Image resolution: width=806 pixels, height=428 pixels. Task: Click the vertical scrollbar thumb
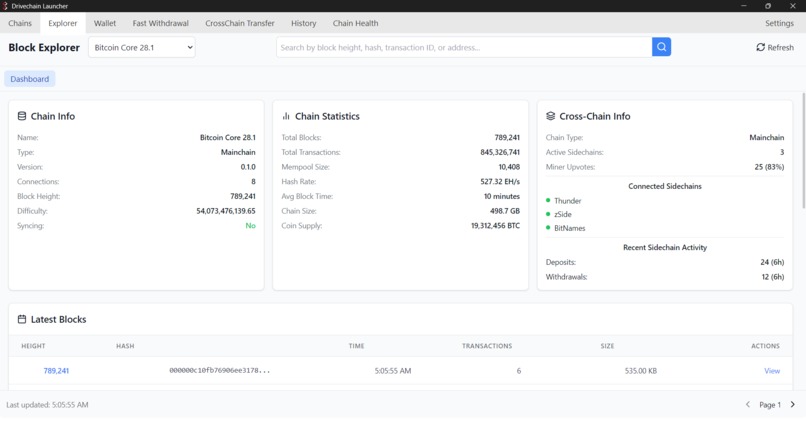(803, 150)
